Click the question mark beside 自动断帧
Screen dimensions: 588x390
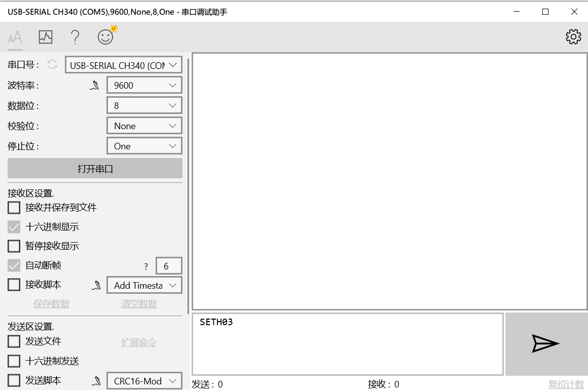[x=146, y=266]
